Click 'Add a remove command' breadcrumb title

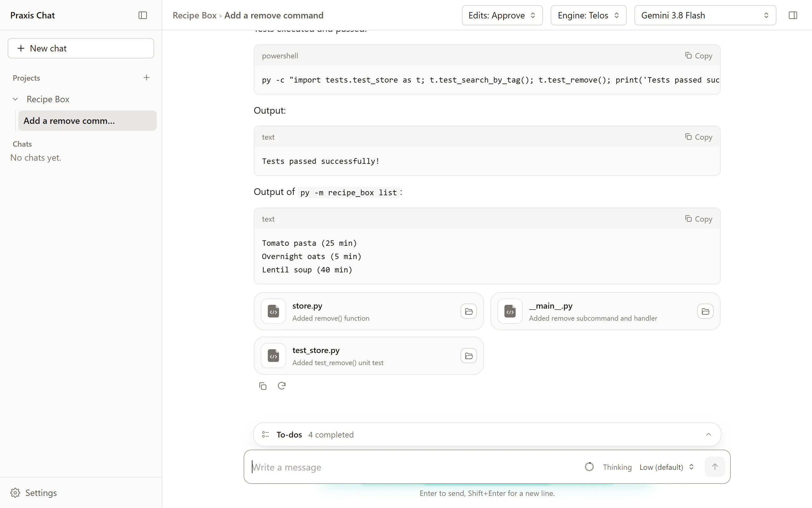click(x=274, y=16)
